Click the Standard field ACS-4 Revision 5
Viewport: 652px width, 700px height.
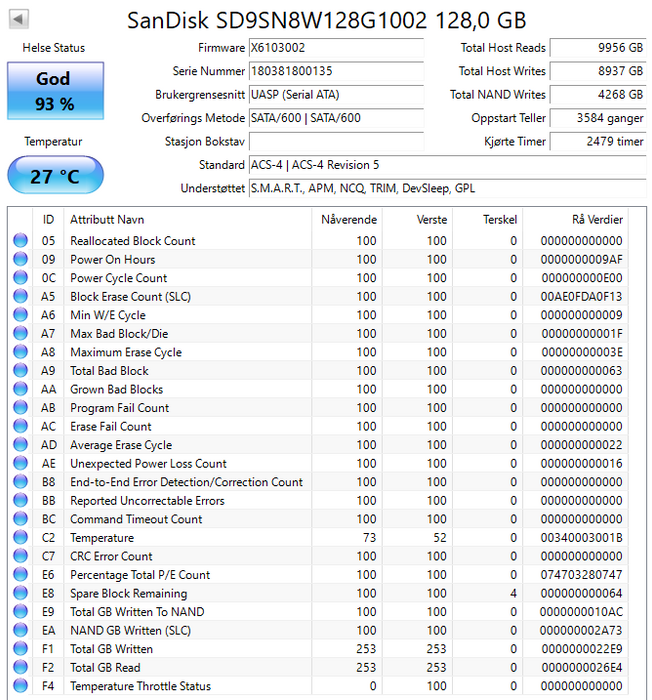pyautogui.click(x=447, y=165)
